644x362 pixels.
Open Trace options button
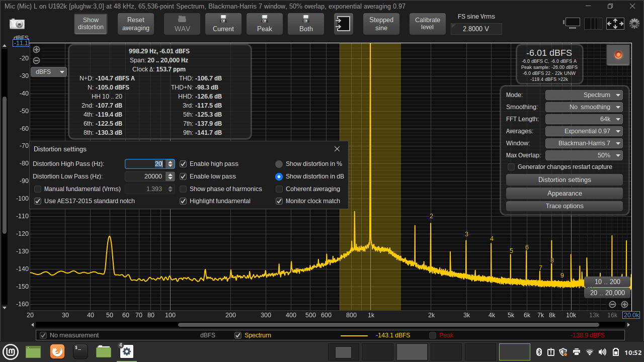pos(565,206)
